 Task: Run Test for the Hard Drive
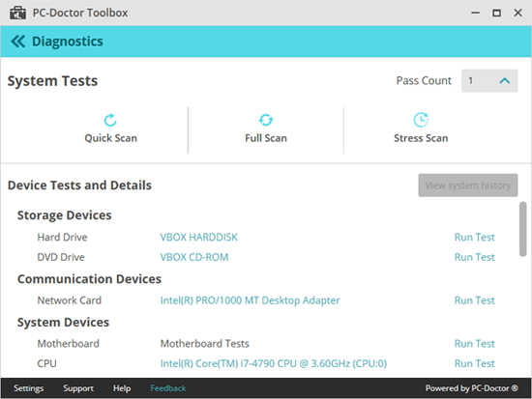point(474,238)
